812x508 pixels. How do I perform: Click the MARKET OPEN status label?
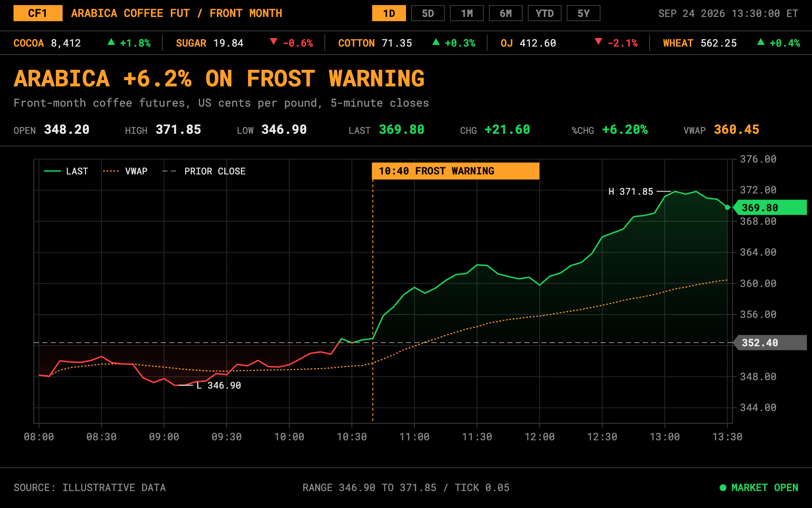[x=765, y=488]
